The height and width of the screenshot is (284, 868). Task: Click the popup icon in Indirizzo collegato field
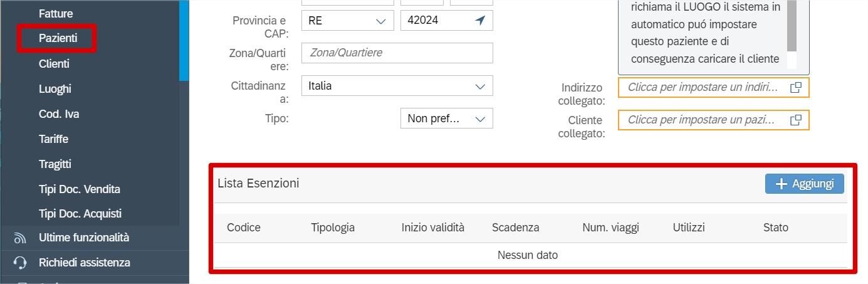click(795, 88)
